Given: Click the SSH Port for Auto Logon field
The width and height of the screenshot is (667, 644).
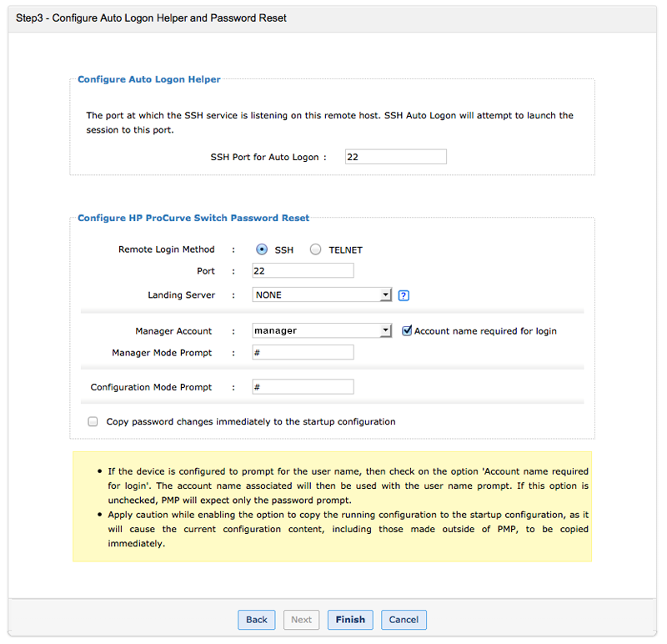Looking at the screenshot, I should pos(395,156).
